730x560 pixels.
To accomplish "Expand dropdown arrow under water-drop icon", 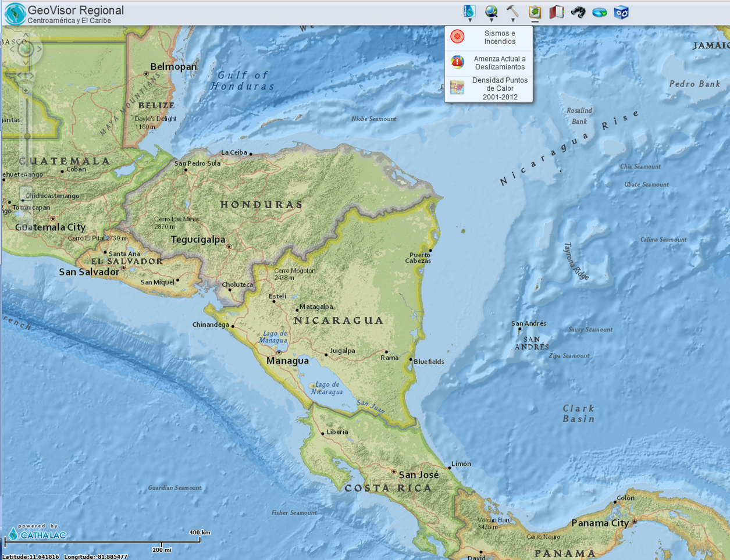I will (x=469, y=21).
